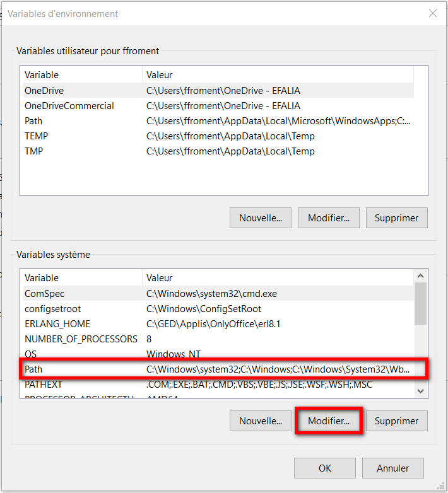Select the configsetroot system variable

tap(52, 309)
